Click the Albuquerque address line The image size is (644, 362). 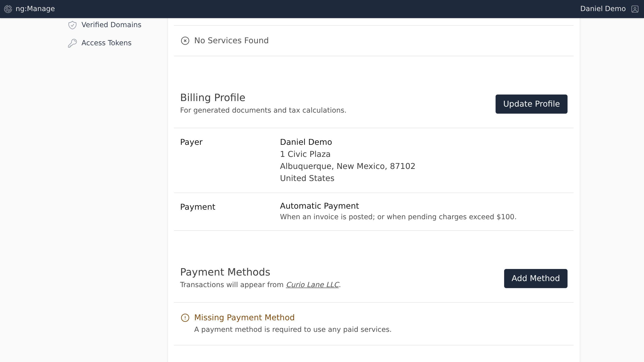(x=347, y=166)
